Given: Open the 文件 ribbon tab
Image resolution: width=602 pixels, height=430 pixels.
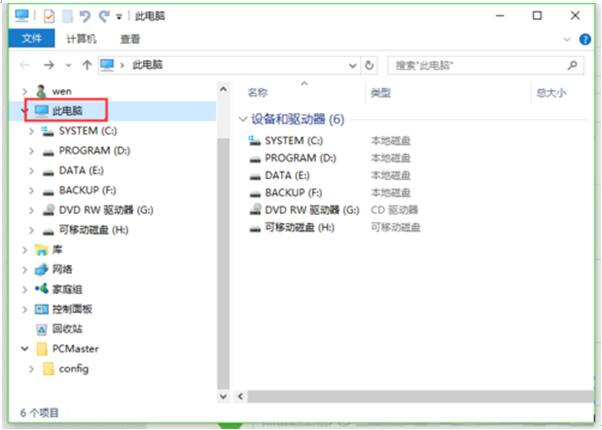Looking at the screenshot, I should click(x=32, y=38).
